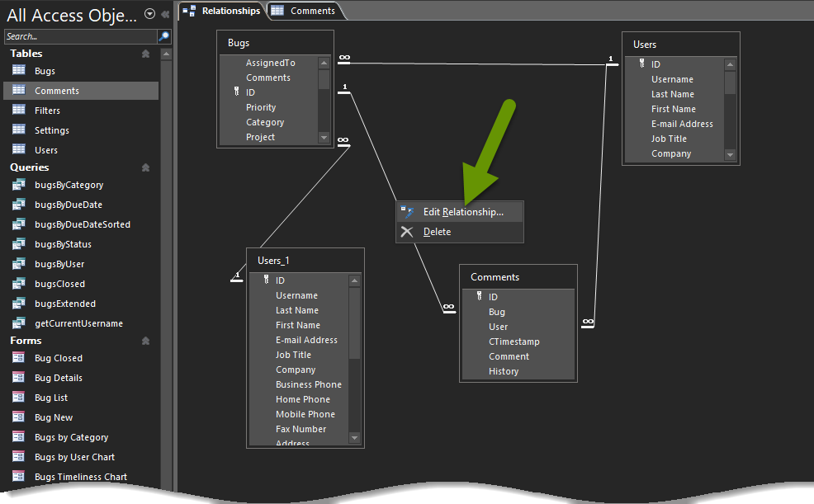Click the Delete X icon in the context menu
The image size is (814, 504).
407,231
